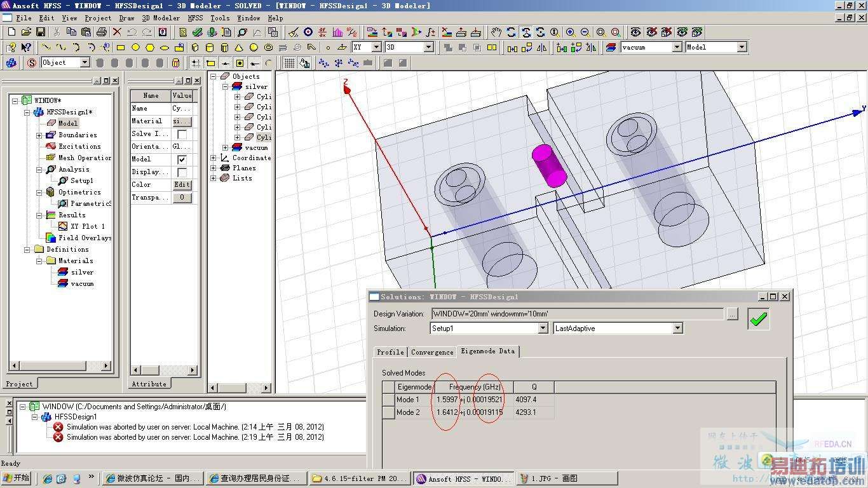Toggle the Solve Inside checkbox
The height and width of the screenshot is (488, 868).
(182, 134)
